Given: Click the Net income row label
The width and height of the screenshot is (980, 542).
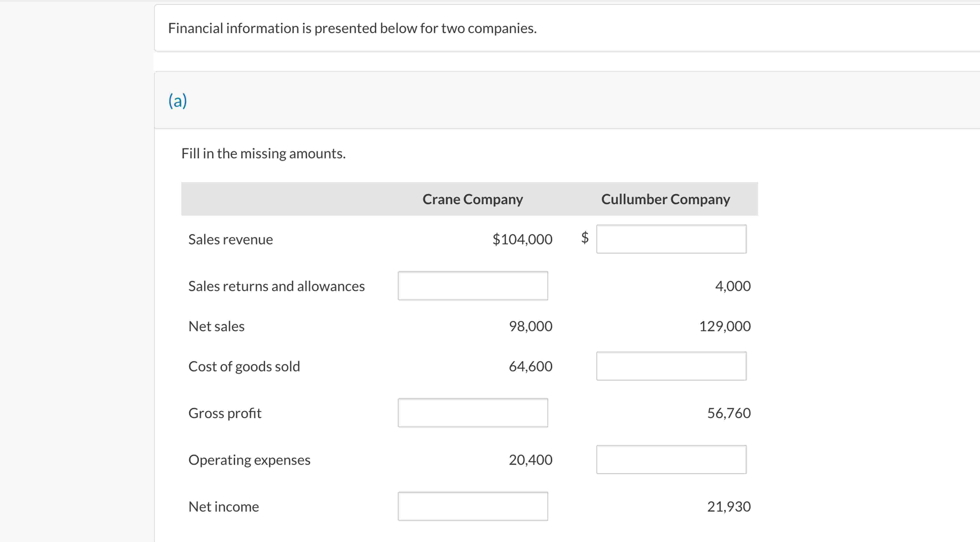Looking at the screenshot, I should pyautogui.click(x=224, y=507).
